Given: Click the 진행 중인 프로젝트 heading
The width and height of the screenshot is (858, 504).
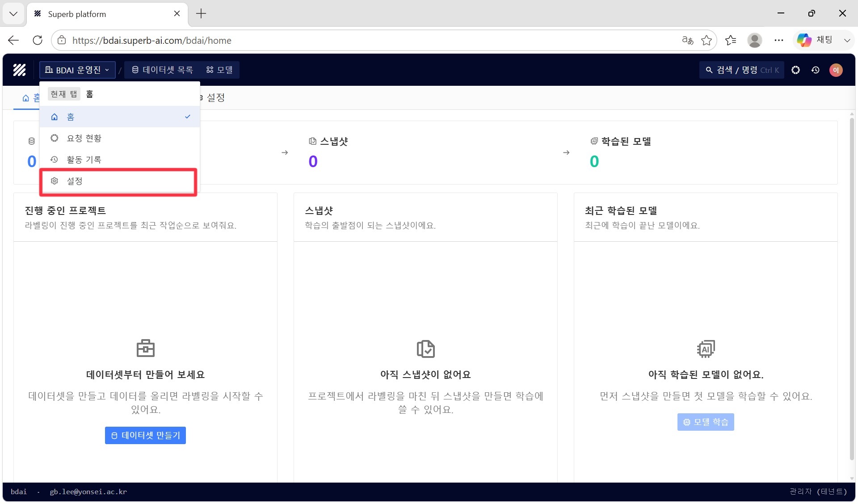Looking at the screenshot, I should [x=65, y=210].
